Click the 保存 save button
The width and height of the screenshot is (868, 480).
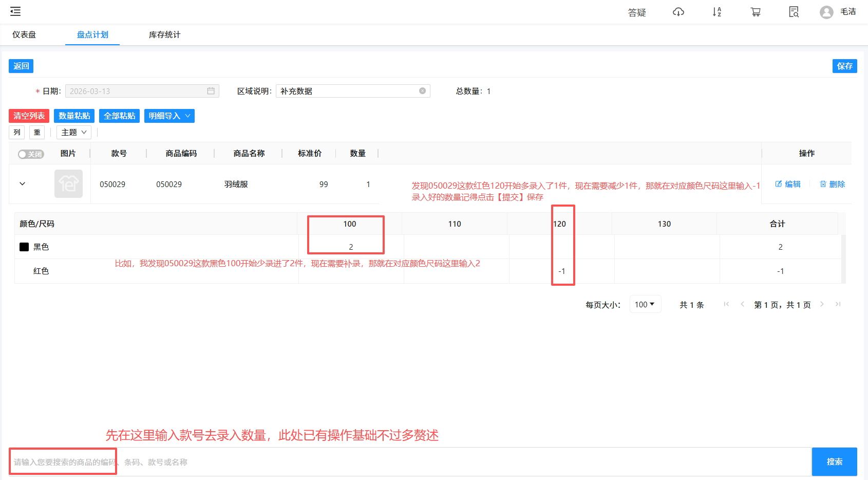[x=844, y=66]
